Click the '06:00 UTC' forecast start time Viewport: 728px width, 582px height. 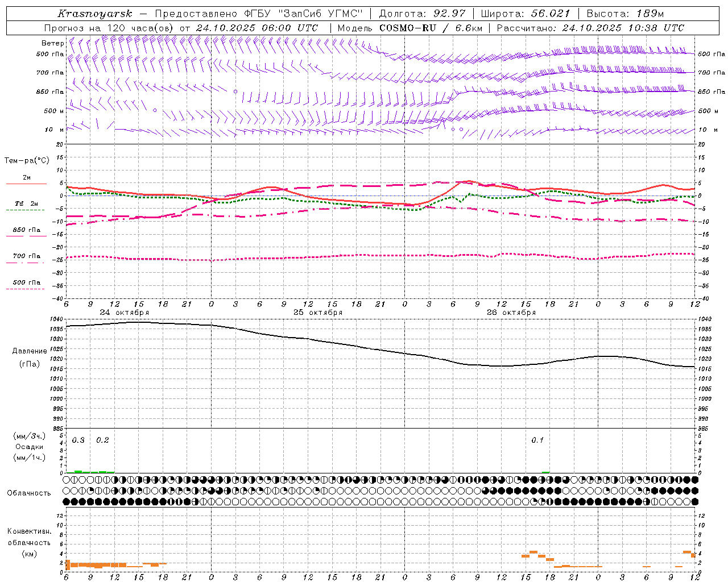291,28
